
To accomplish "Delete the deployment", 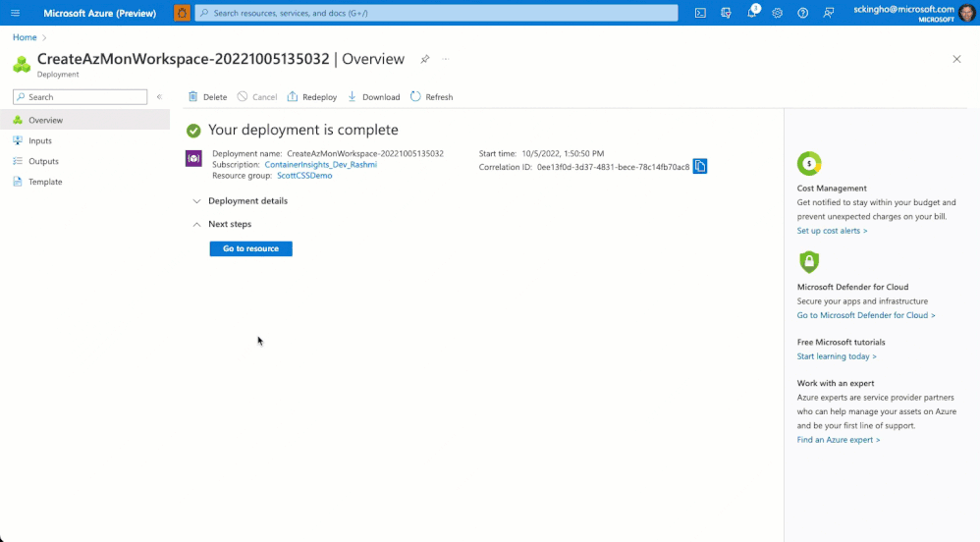I will (207, 97).
